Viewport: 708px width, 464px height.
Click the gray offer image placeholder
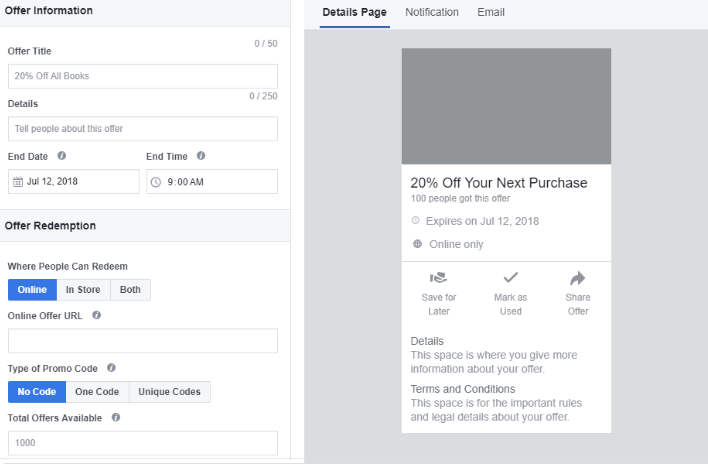point(506,106)
